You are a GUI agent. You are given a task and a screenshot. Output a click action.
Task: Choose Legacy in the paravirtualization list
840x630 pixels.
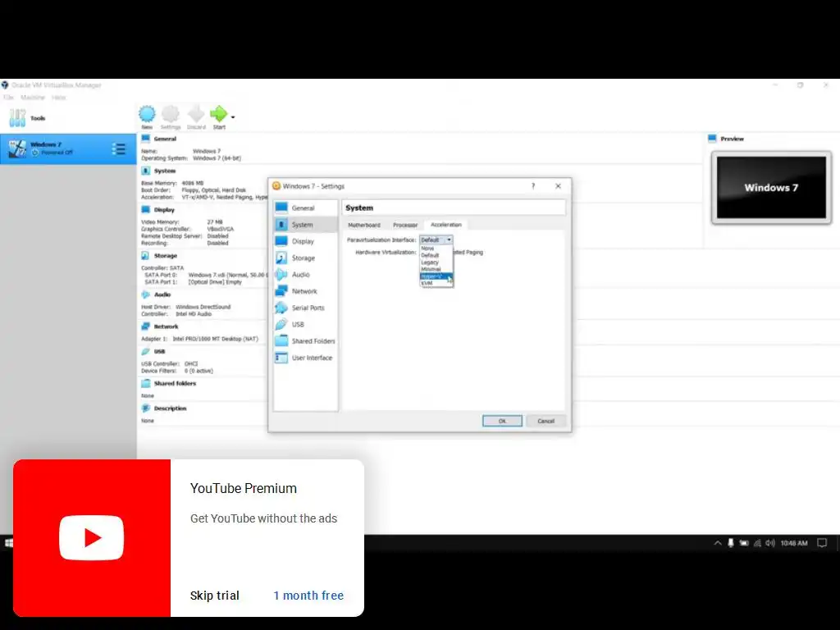click(436, 262)
